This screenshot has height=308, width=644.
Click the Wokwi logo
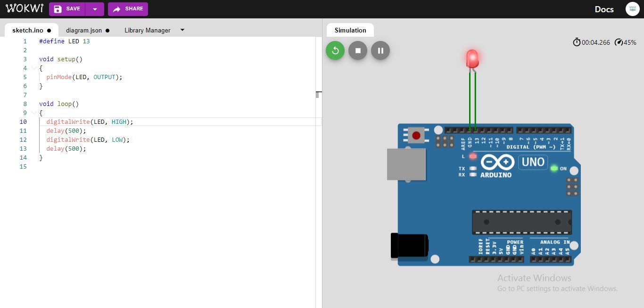[24, 9]
